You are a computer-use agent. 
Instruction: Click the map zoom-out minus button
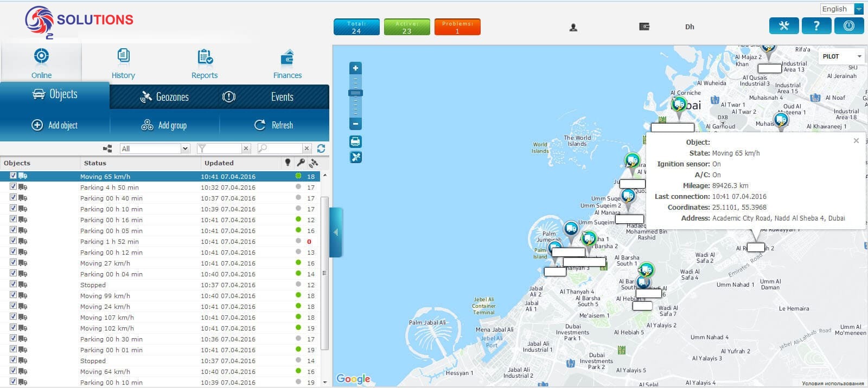(x=355, y=124)
